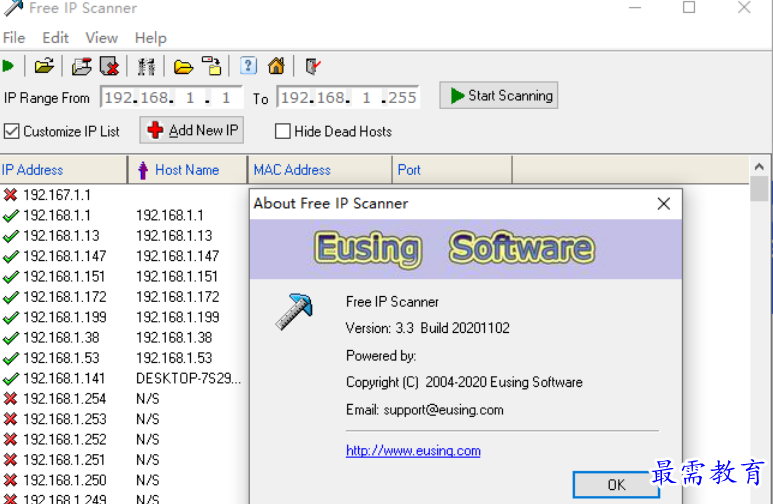Screen dimensions: 773x504
Task: Open the File menu
Action: pos(14,37)
